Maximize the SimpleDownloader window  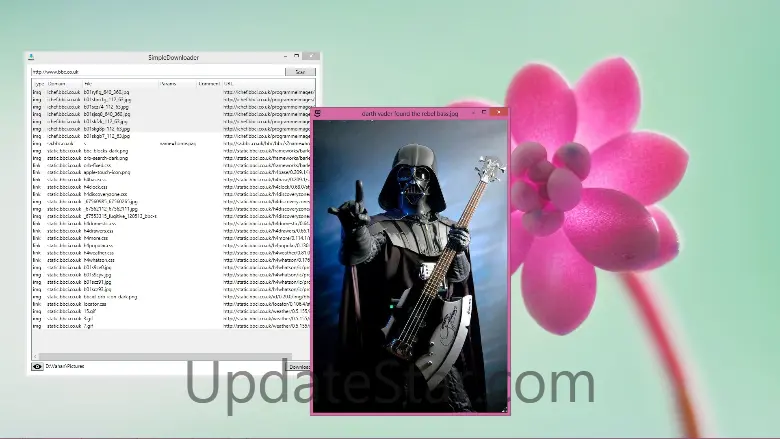[x=296, y=56]
